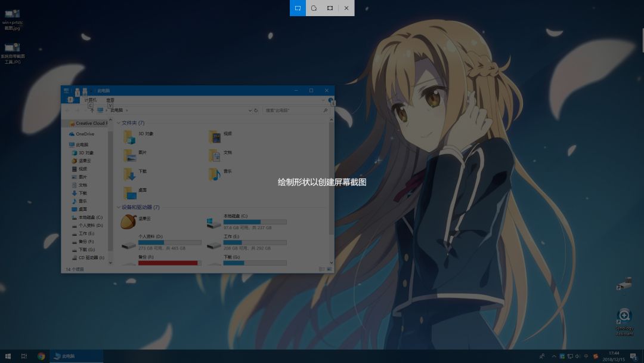Viewport: 644px width, 363px height.
Task: Open the 系统自带截图工具.JPG desktop file
Action: [13, 53]
